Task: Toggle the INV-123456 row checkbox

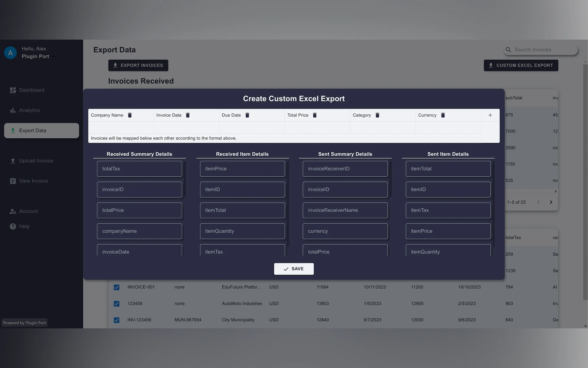Action: 117,320
